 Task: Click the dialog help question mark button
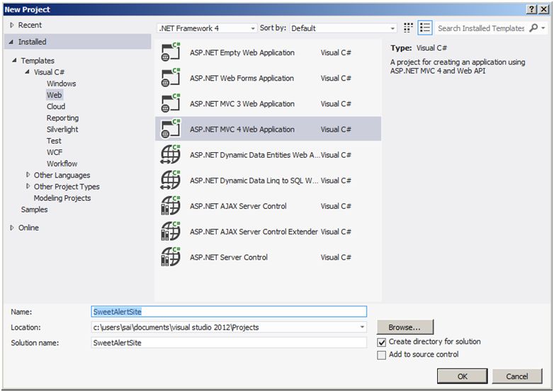[x=531, y=9]
